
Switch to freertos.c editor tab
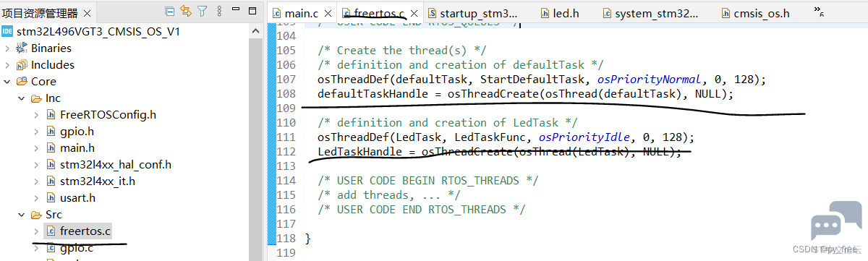point(380,13)
